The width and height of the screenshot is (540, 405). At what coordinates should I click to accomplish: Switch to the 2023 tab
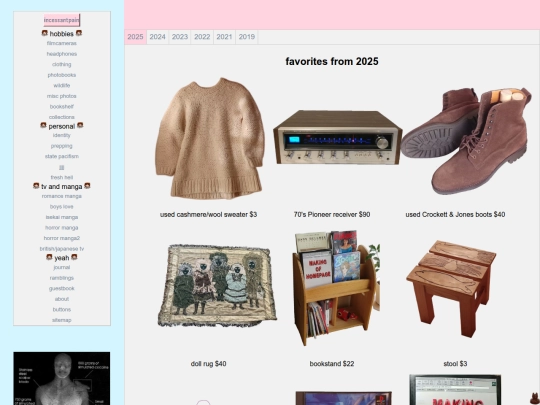tap(180, 37)
